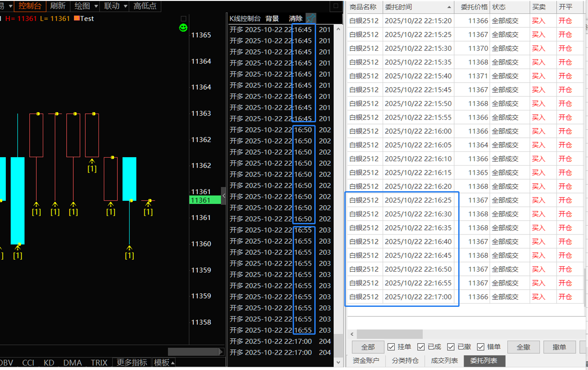This screenshot has width=588, height=370.
Task: Expand the 联动 dropdown menu
Action: 125,6
